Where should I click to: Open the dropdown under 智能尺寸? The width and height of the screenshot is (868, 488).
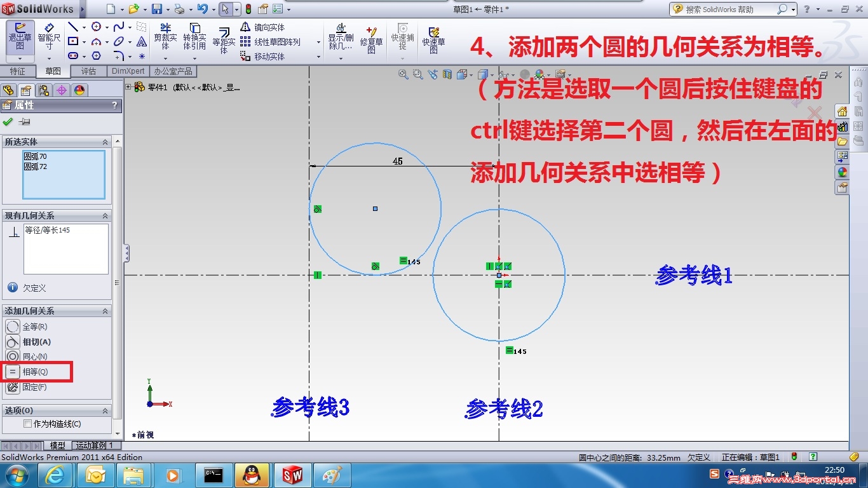pyautogui.click(x=49, y=58)
